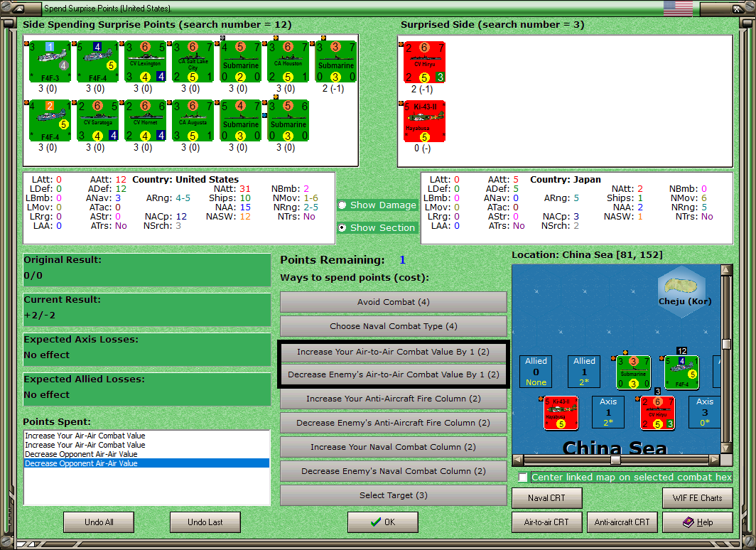Click the CV Hiryu unit on the China Sea map

[x=658, y=413]
